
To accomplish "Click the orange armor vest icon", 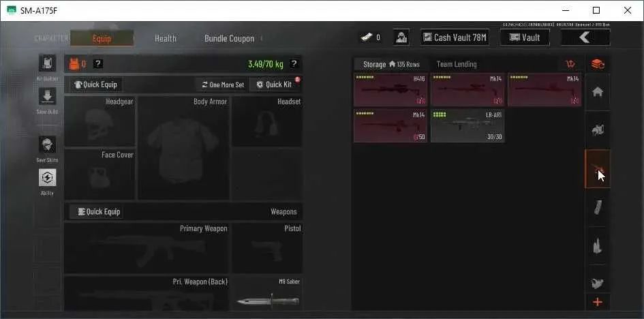I will click(74, 63).
